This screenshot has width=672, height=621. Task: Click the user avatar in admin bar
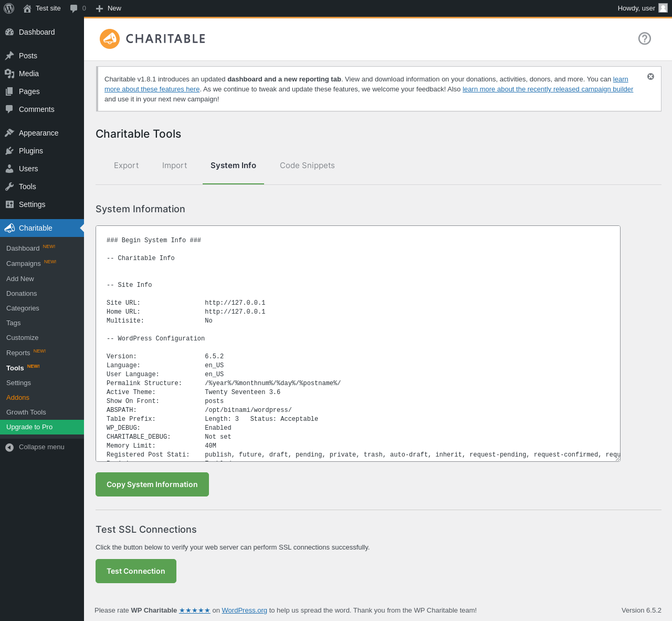(663, 8)
